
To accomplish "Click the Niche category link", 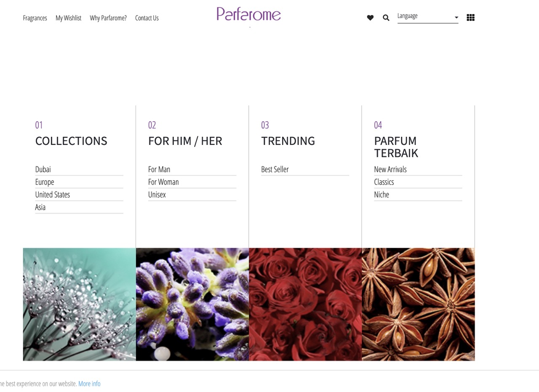I will click(x=382, y=195).
